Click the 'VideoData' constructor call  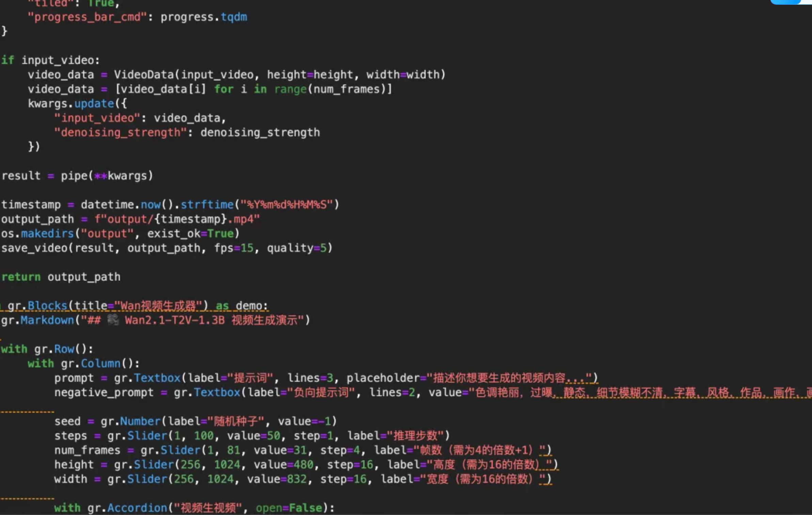pyautogui.click(x=144, y=75)
